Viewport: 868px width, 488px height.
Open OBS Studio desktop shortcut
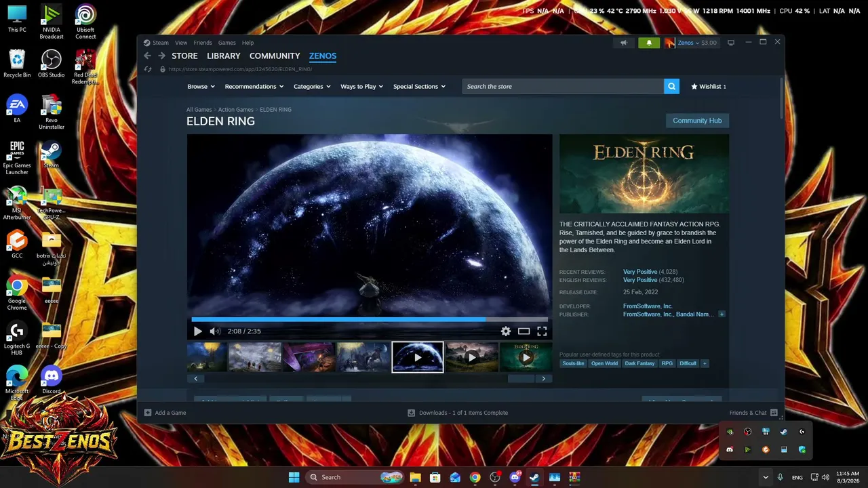coord(52,64)
